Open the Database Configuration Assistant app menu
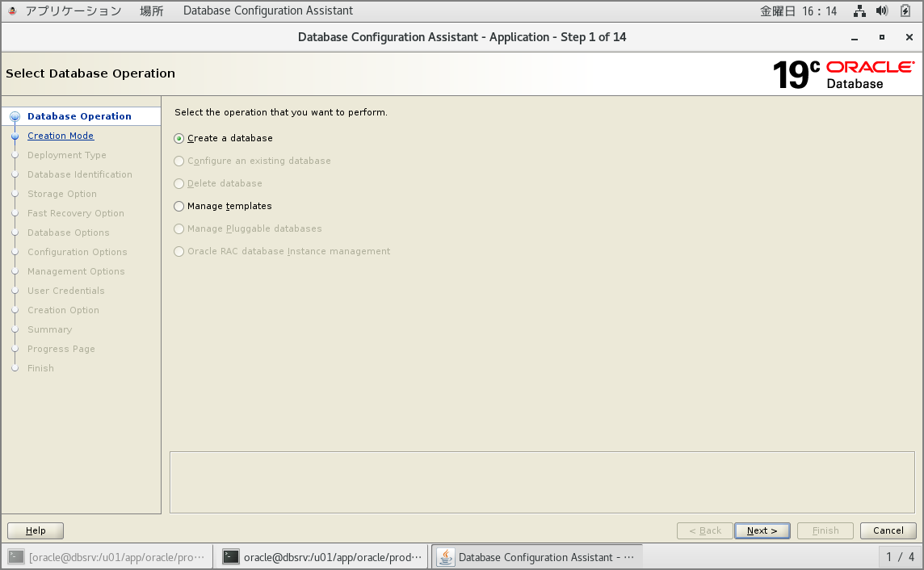 tap(267, 11)
